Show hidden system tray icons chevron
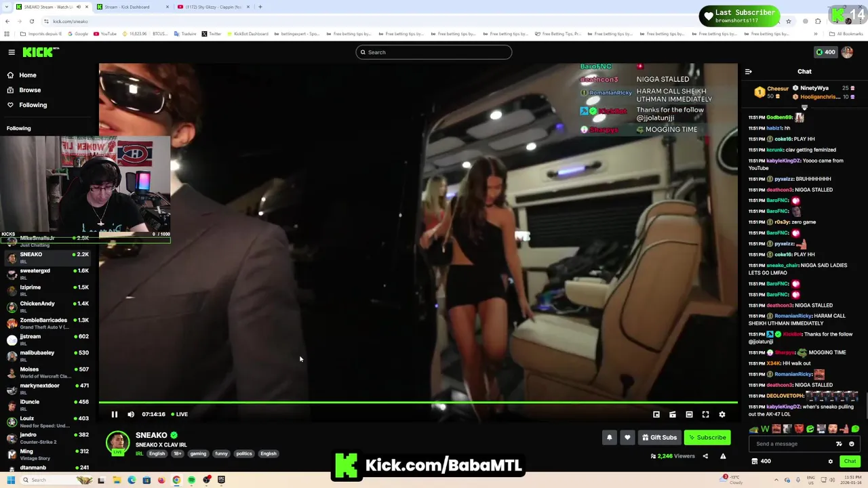 (777, 480)
